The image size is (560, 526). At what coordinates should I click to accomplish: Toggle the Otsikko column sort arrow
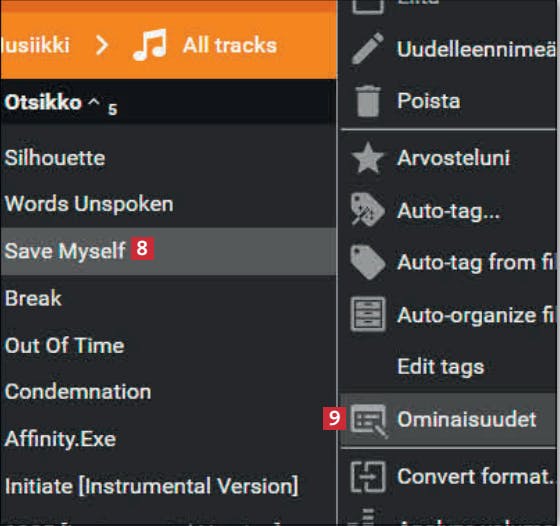tap(94, 102)
